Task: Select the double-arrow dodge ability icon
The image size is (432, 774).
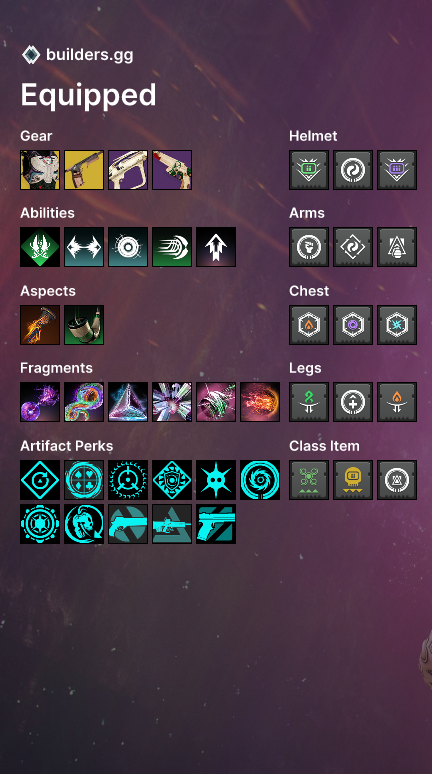Action: pyautogui.click(x=84, y=247)
